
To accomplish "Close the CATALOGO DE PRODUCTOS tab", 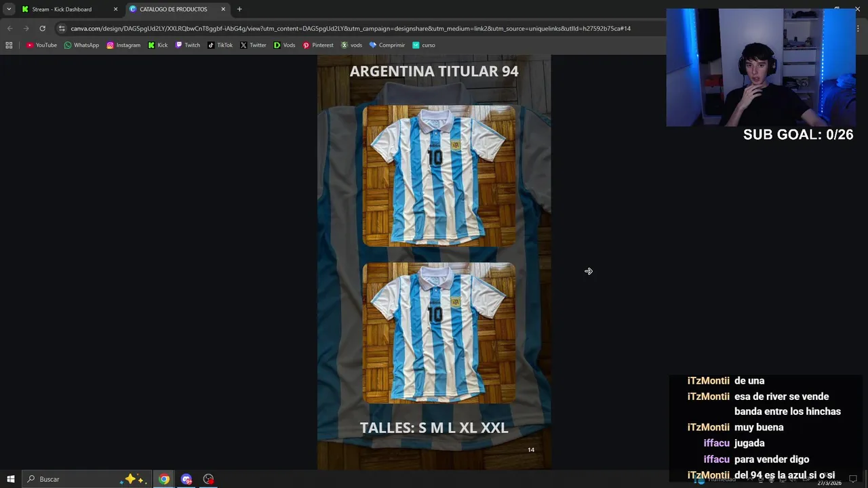I will [x=223, y=9].
